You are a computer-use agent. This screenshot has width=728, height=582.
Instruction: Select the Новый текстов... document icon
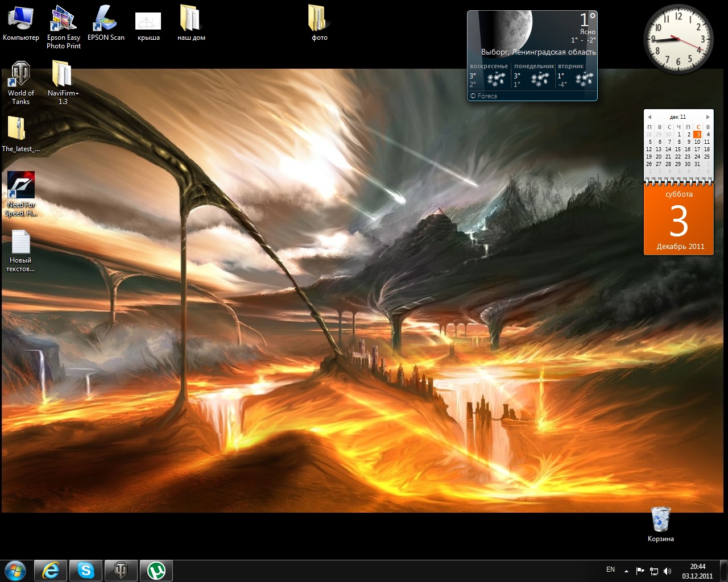(x=20, y=251)
